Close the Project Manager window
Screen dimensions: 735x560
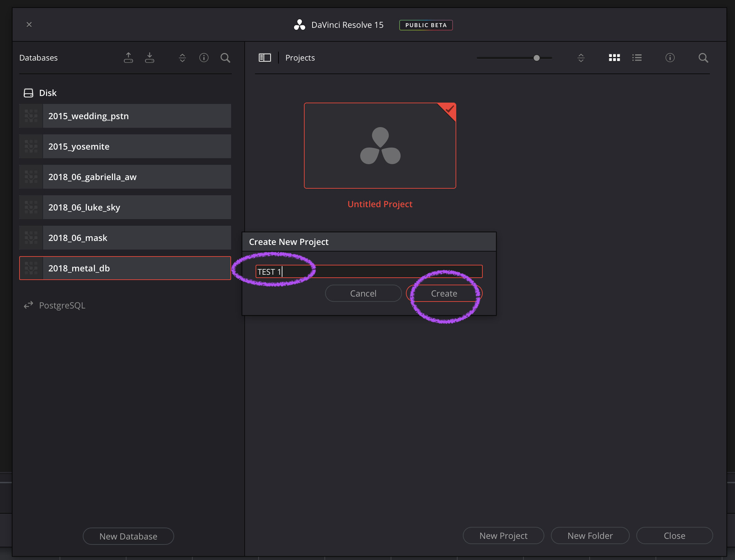click(x=29, y=24)
